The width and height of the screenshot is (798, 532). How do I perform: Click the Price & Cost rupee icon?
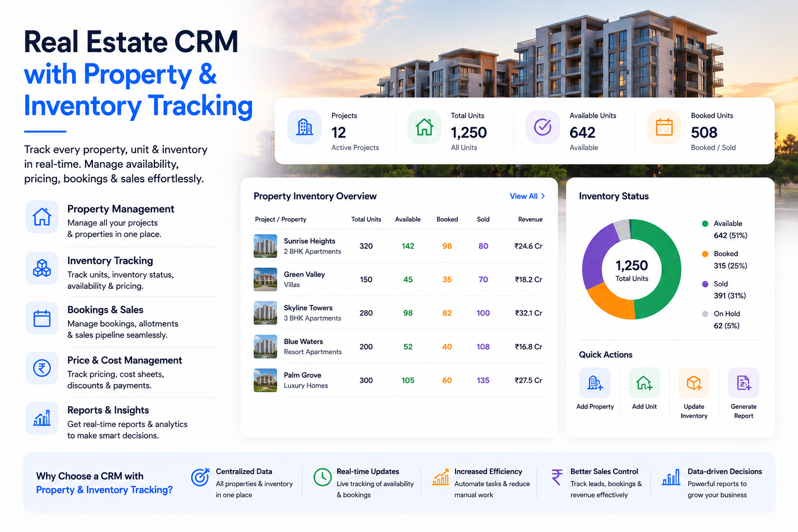[x=42, y=368]
